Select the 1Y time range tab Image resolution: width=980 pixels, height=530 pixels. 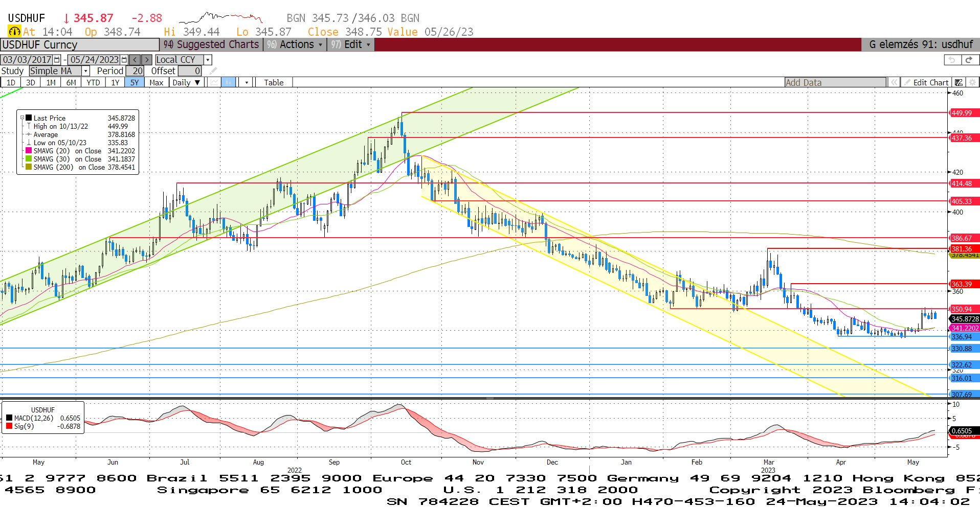[115, 82]
